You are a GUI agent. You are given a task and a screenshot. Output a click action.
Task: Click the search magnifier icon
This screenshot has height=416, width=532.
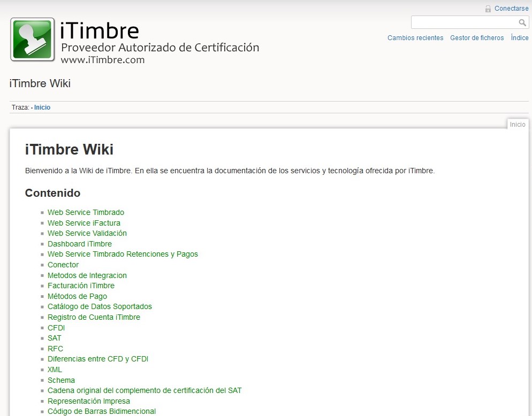pyautogui.click(x=522, y=22)
